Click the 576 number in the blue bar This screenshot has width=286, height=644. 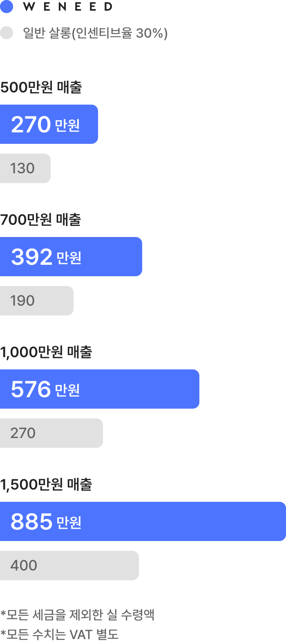pos(31,389)
